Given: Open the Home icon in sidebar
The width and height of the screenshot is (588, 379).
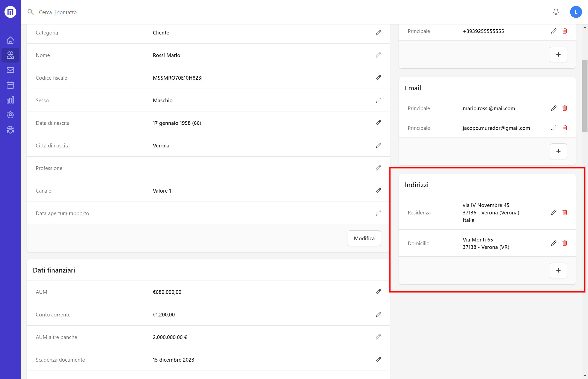Looking at the screenshot, I should pos(10,40).
